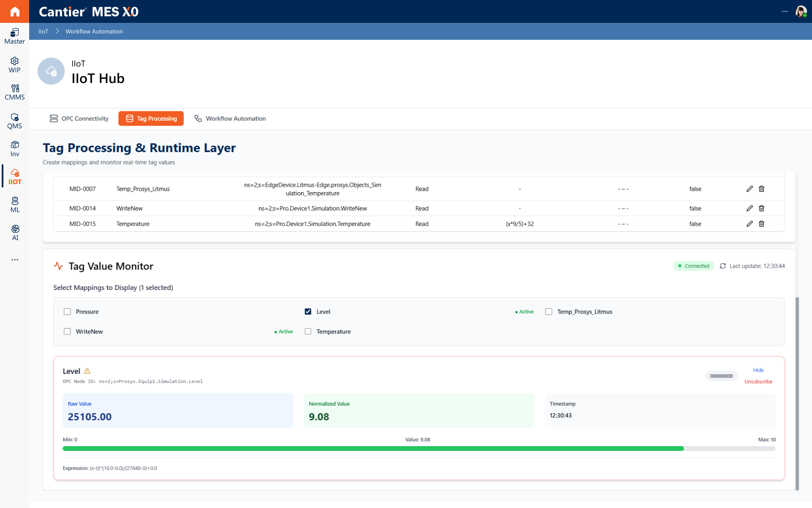Go to the Home icon
This screenshot has width=812, height=508.
click(x=14, y=11)
